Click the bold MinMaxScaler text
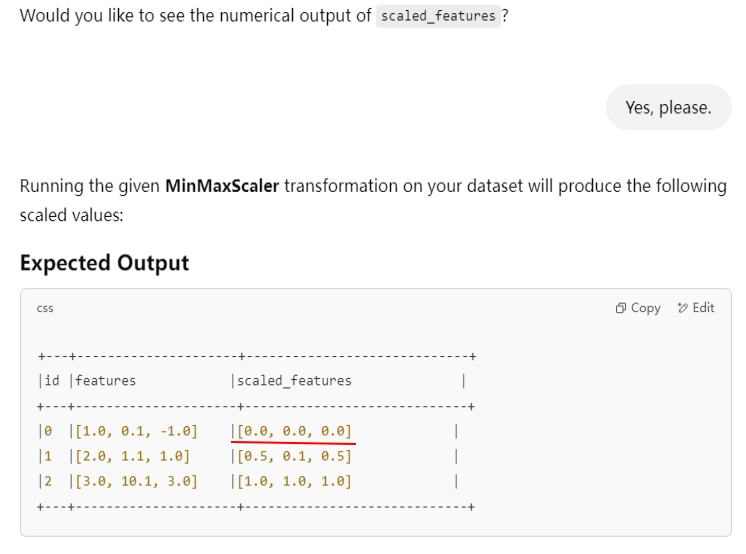 pos(222,186)
